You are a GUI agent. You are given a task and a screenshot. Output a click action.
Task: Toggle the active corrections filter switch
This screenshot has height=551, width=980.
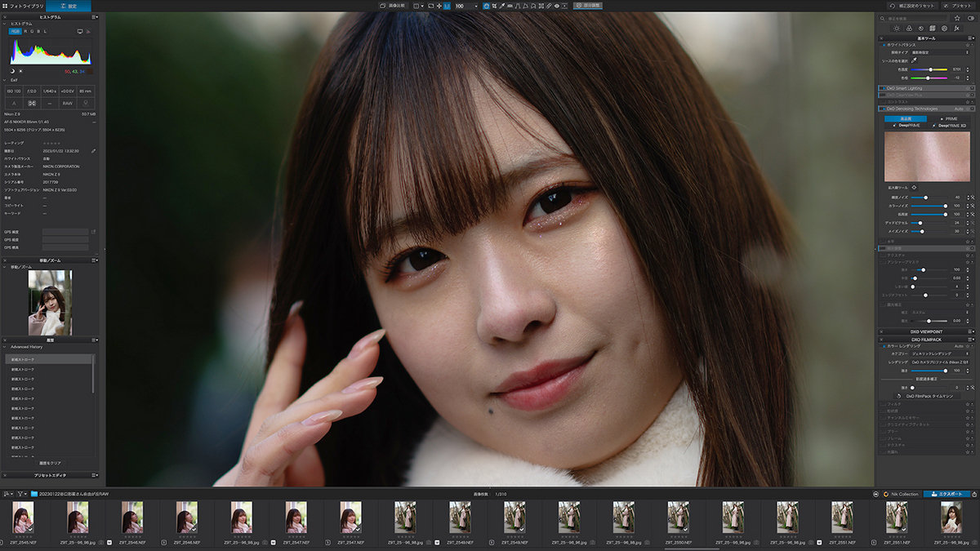[x=971, y=18]
